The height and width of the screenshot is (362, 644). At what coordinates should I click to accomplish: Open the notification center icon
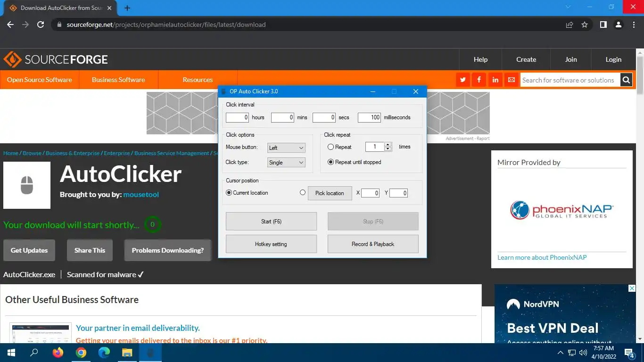(x=629, y=352)
